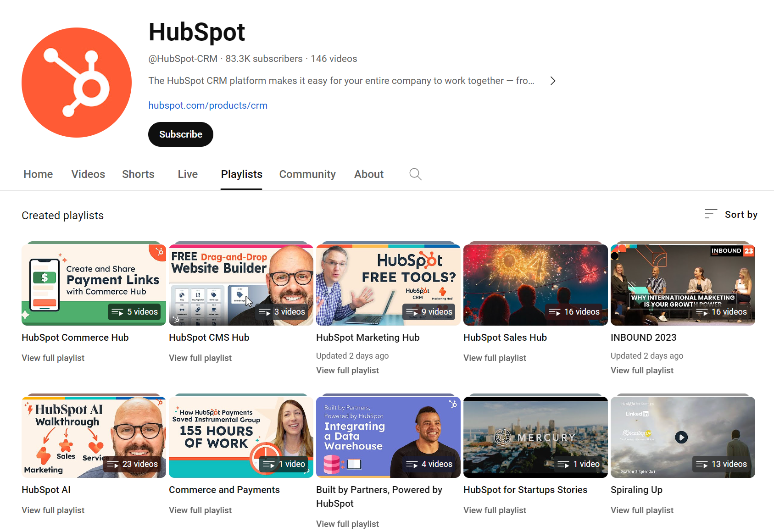The height and width of the screenshot is (532, 774).
Task: Click the Commerce and Payments title
Action: [x=224, y=490]
